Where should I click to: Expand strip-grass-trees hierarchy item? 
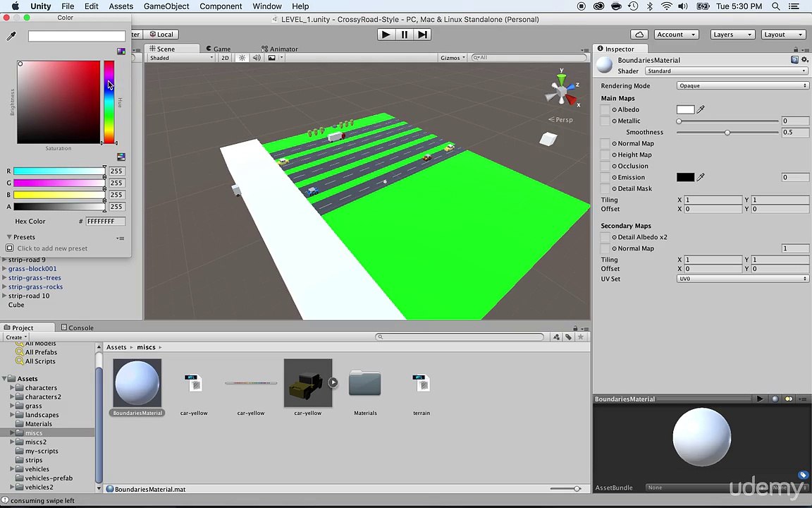point(4,278)
